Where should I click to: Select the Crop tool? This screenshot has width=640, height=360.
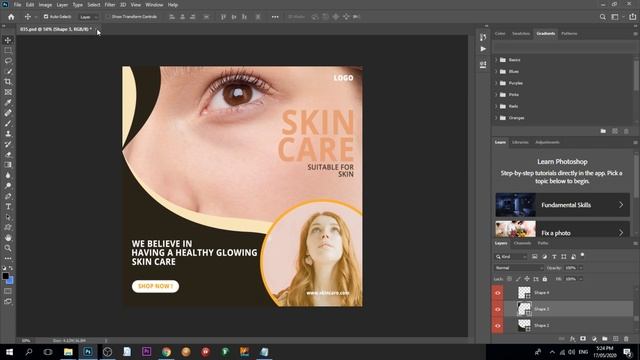coord(8,82)
